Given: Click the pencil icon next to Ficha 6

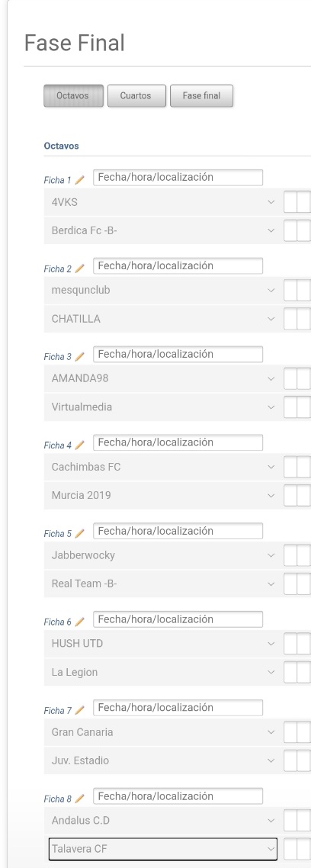Looking at the screenshot, I should 80,622.
